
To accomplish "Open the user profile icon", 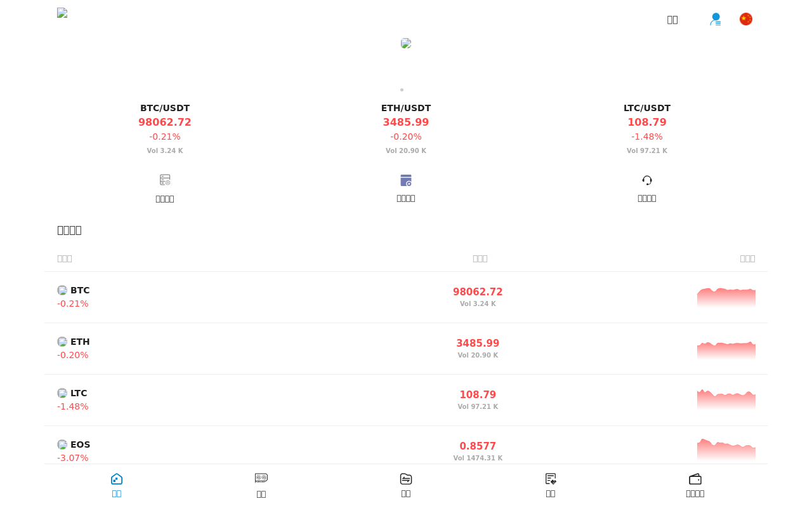I will (x=716, y=19).
